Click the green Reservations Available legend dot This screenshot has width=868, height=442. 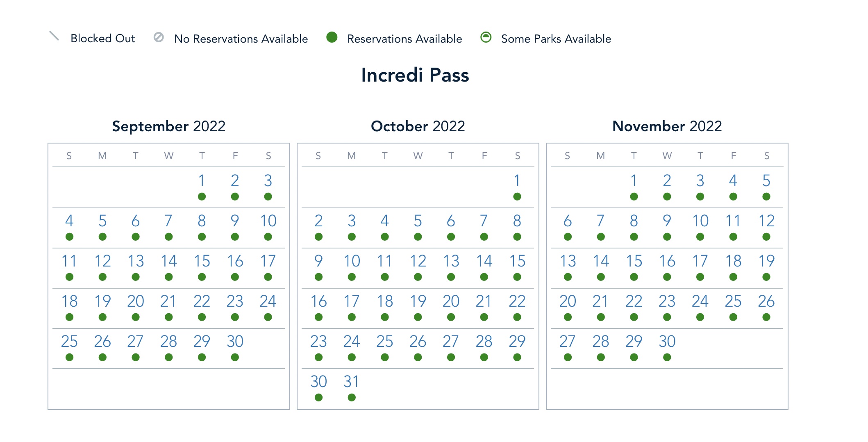coord(332,37)
